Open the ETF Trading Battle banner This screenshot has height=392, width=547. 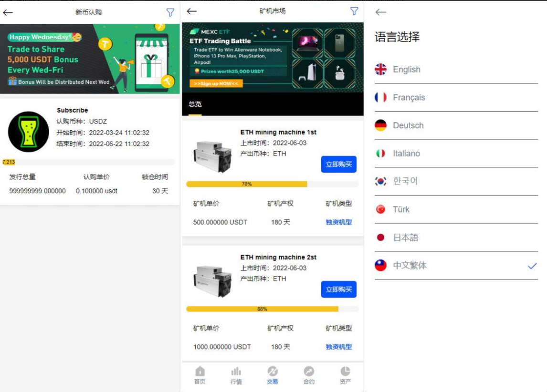pyautogui.click(x=273, y=57)
